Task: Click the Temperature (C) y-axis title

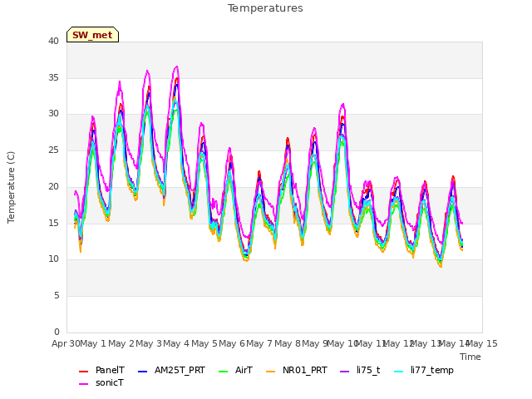Action: (x=11, y=187)
